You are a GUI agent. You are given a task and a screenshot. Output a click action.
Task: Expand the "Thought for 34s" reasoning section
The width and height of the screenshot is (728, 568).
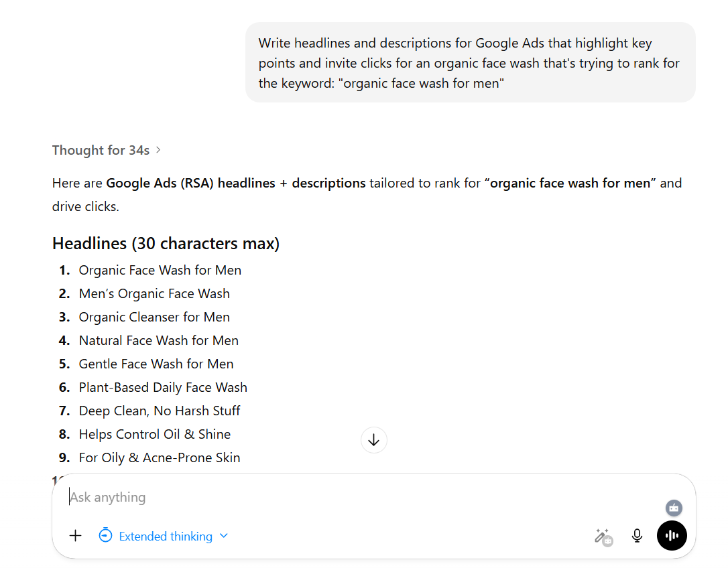tap(107, 150)
